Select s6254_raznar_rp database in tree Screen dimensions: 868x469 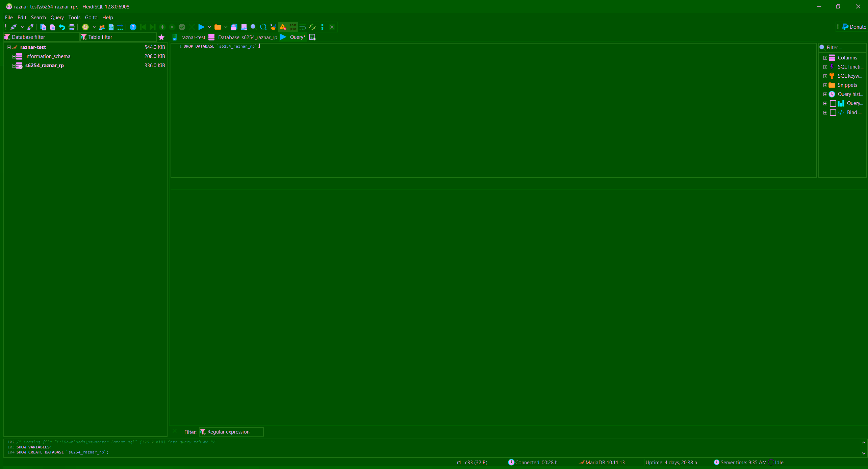44,66
